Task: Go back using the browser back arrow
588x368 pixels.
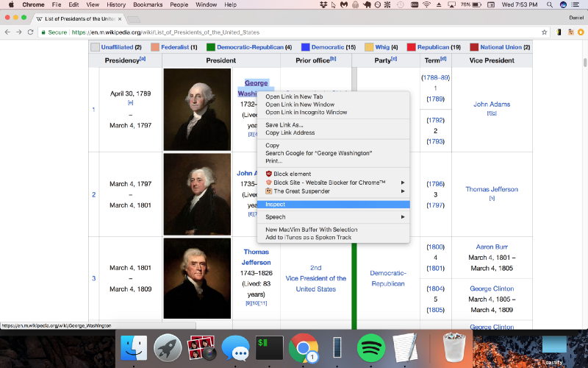Action: pyautogui.click(x=7, y=32)
